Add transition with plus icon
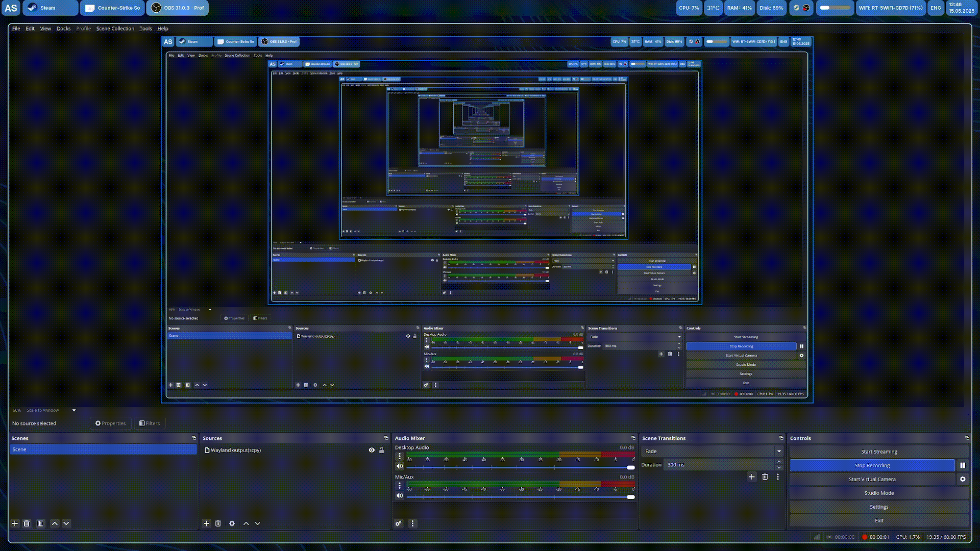The width and height of the screenshot is (980, 551). point(751,477)
